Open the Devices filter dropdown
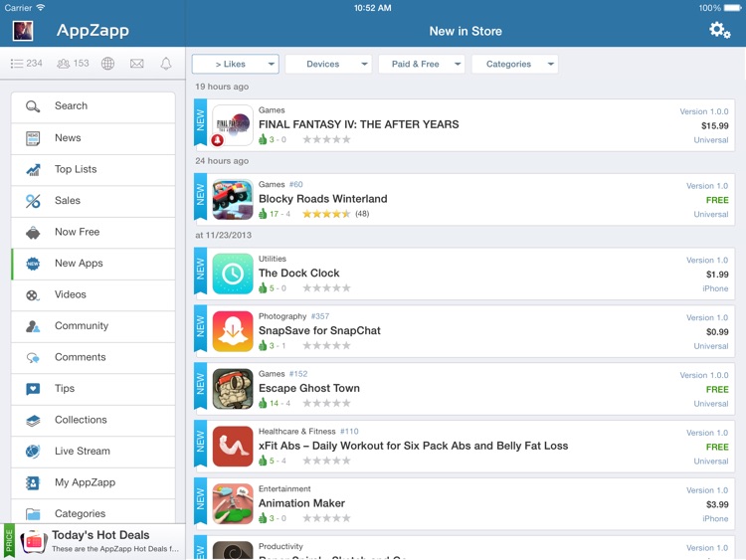 click(x=329, y=64)
